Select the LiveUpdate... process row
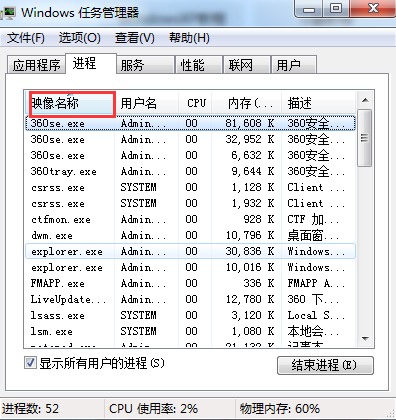 [191, 299]
